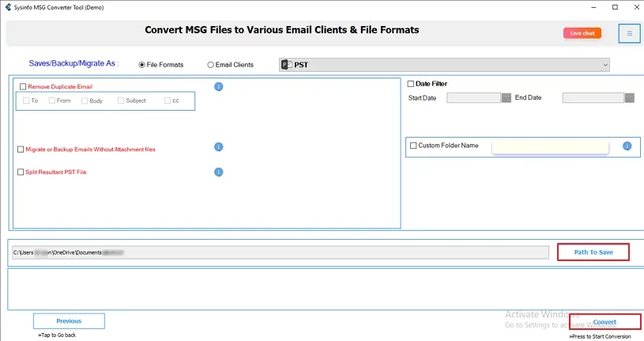
Task: Check the Custom Folder Name option
Action: pos(413,146)
